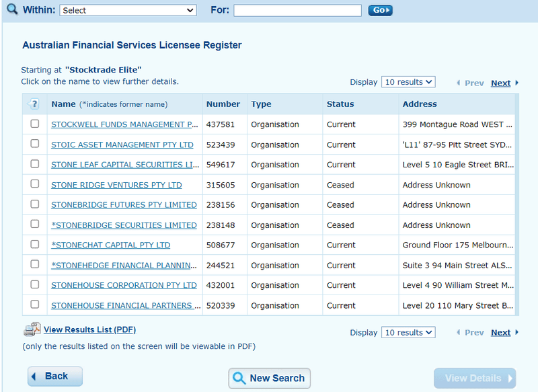Open STONEHOUSE CORPORATION PTY LTD link
Viewport: 538px width, 392px height.
[x=124, y=285]
